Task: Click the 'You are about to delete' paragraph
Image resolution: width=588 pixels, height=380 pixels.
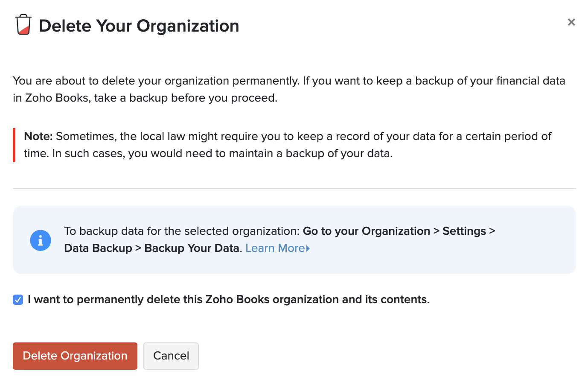Action: (x=288, y=89)
